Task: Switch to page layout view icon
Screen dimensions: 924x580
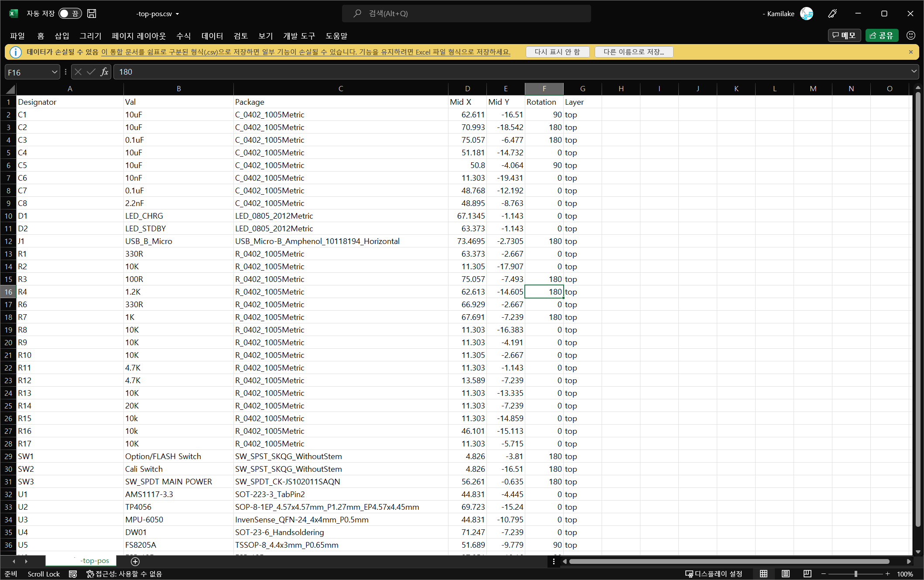Action: pos(785,574)
